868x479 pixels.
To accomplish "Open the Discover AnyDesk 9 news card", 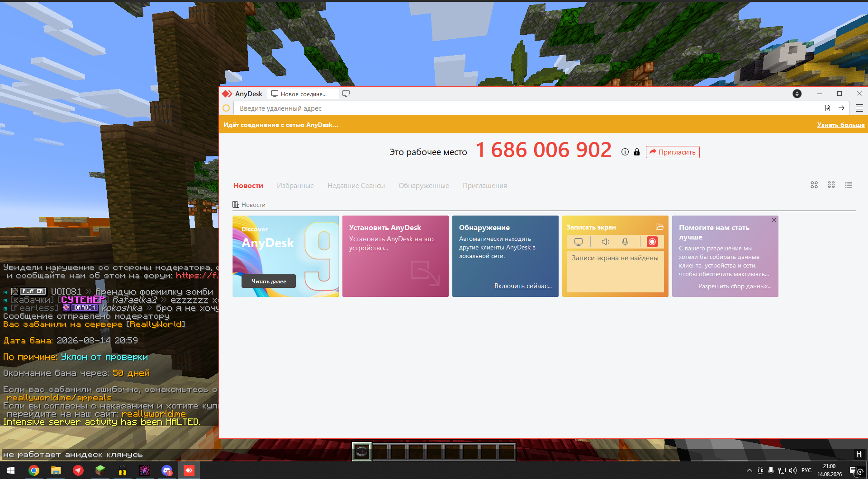I will [x=285, y=256].
